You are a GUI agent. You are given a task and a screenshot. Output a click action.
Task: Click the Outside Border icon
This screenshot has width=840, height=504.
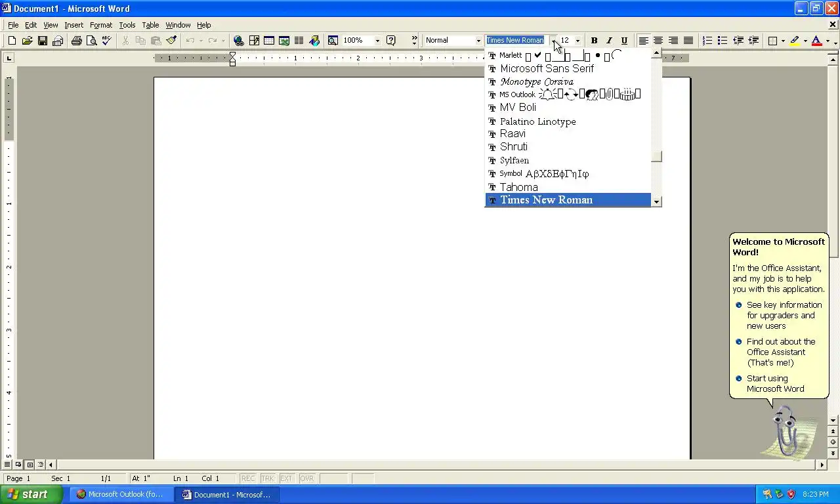pyautogui.click(x=773, y=41)
